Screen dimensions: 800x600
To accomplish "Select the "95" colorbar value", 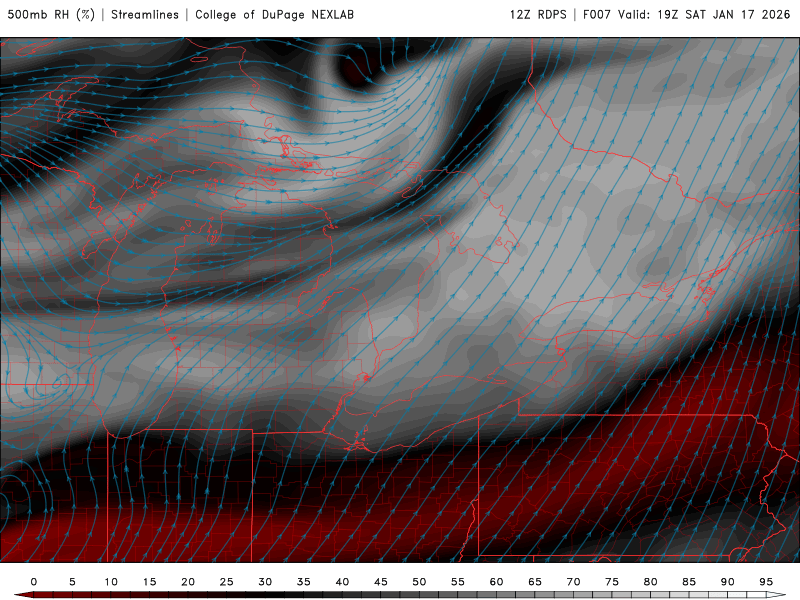I will [x=766, y=582].
